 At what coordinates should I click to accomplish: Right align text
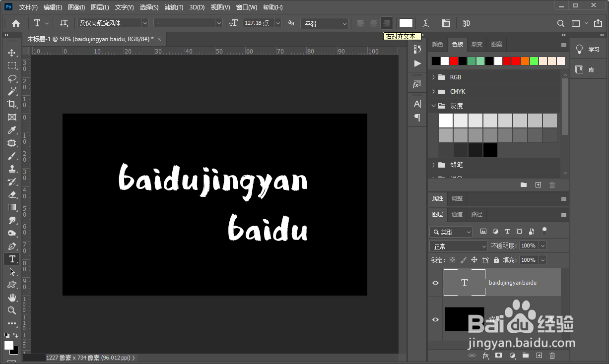[x=387, y=23]
